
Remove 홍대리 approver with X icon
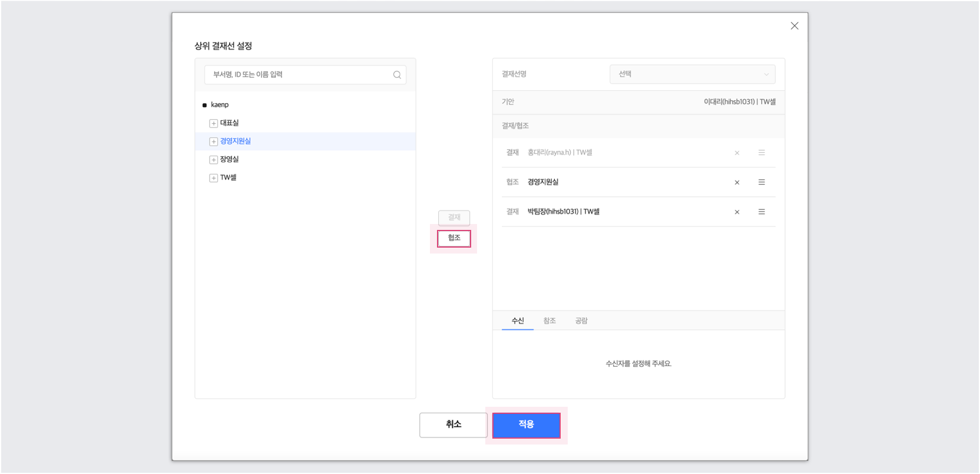click(737, 153)
